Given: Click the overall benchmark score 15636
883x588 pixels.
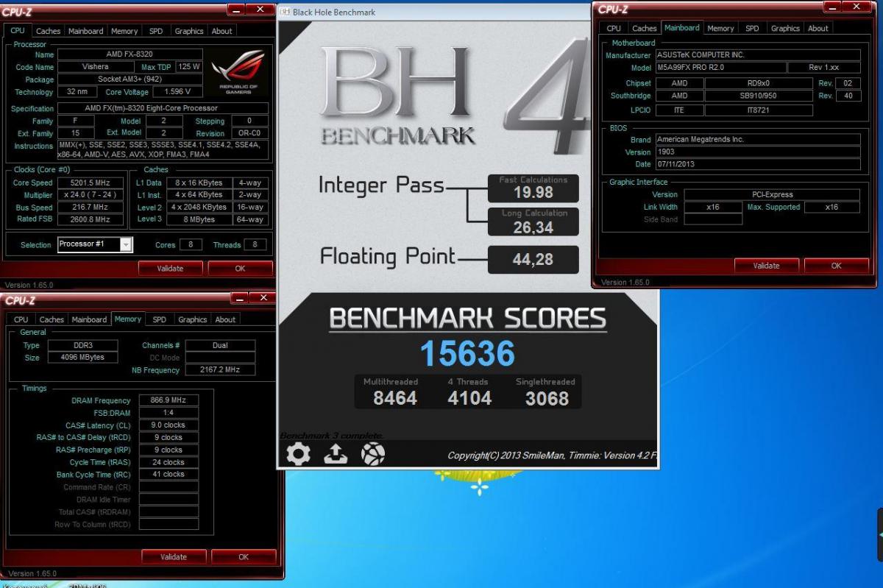Looking at the screenshot, I should (x=467, y=355).
